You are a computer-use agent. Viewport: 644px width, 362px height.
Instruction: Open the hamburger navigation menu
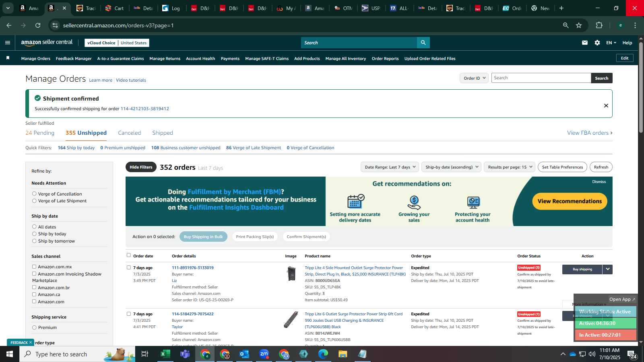click(8, 43)
